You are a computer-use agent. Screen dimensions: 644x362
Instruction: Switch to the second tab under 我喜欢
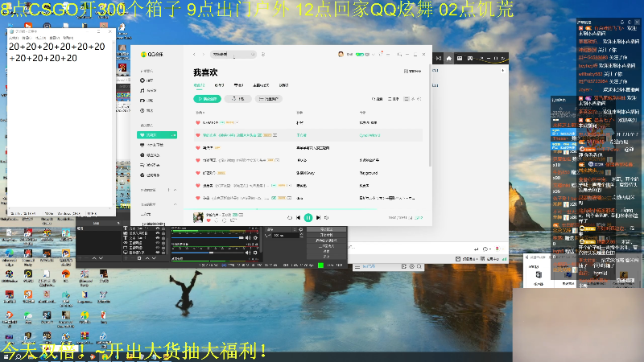pyautogui.click(x=219, y=85)
